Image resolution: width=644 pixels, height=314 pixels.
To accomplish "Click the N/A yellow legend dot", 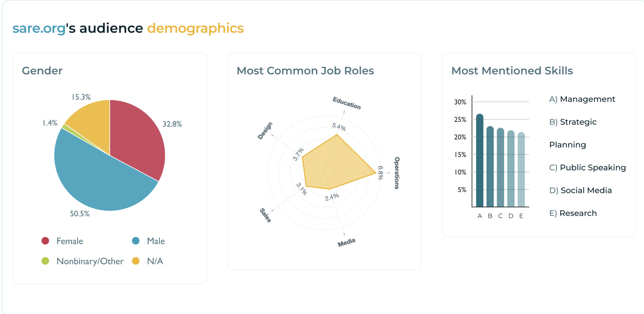I will 136,261.
